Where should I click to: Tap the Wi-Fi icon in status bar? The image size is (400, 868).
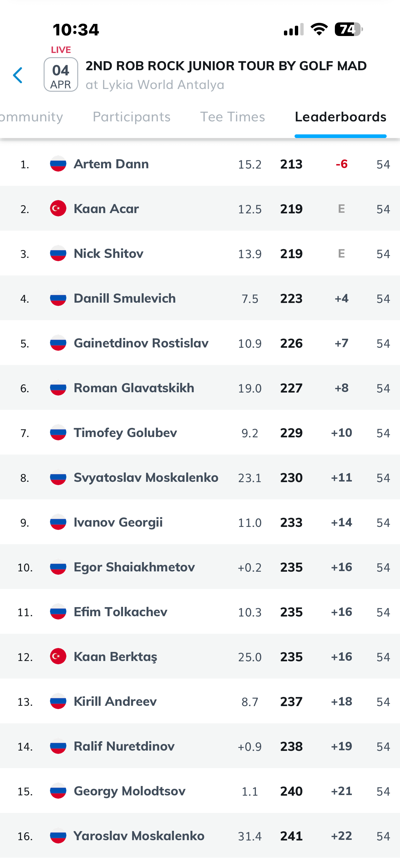pyautogui.click(x=319, y=29)
